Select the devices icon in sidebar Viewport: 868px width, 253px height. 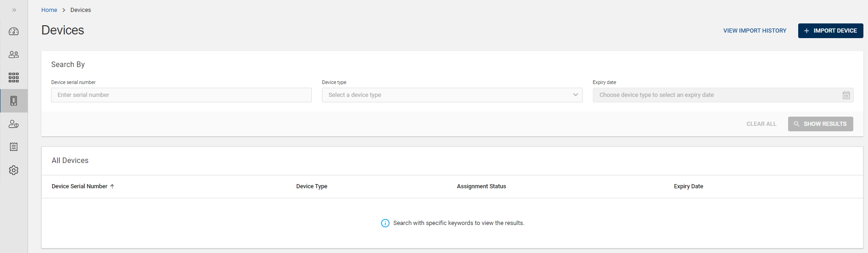[14, 101]
